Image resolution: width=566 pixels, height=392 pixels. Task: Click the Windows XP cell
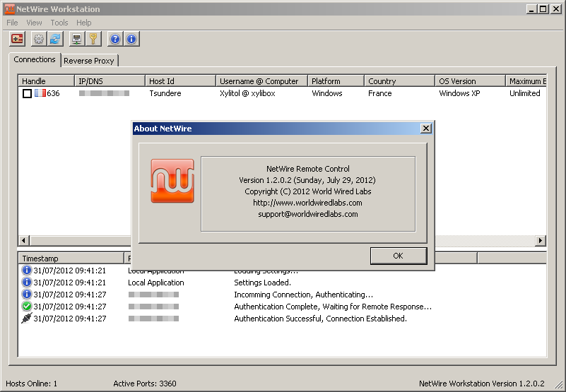point(459,93)
